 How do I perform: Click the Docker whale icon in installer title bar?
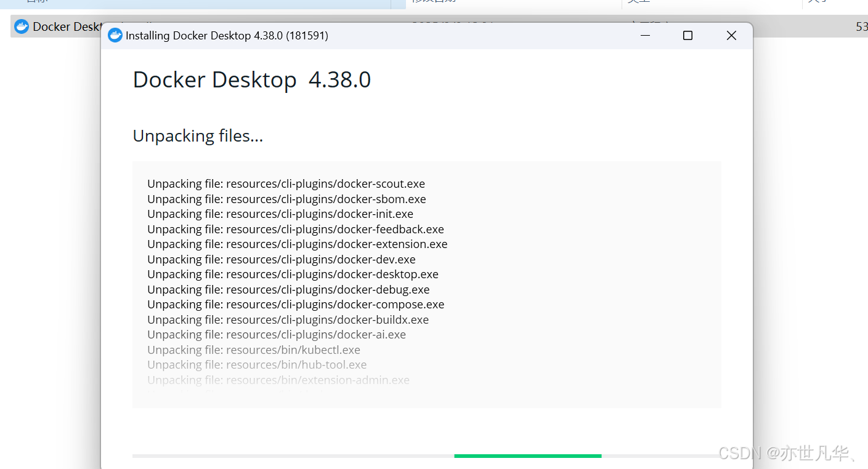115,36
